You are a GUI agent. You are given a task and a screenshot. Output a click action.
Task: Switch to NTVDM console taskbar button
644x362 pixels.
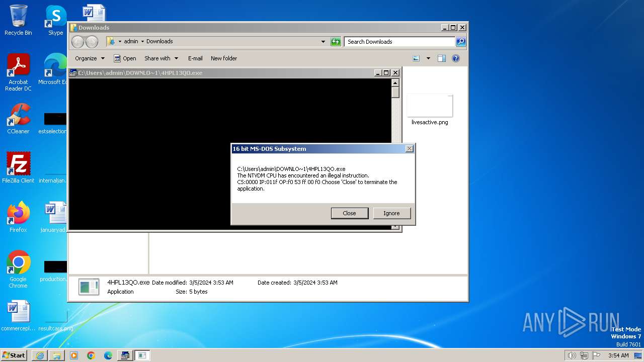125,355
